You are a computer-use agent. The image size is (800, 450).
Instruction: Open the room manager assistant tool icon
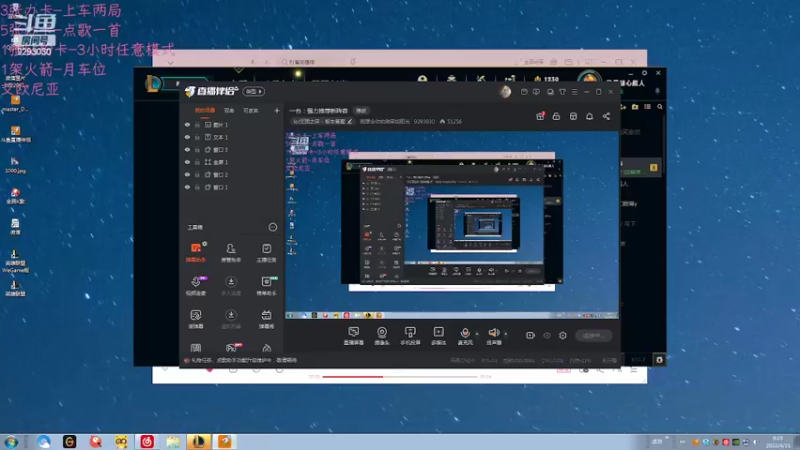pyautogui.click(x=231, y=253)
